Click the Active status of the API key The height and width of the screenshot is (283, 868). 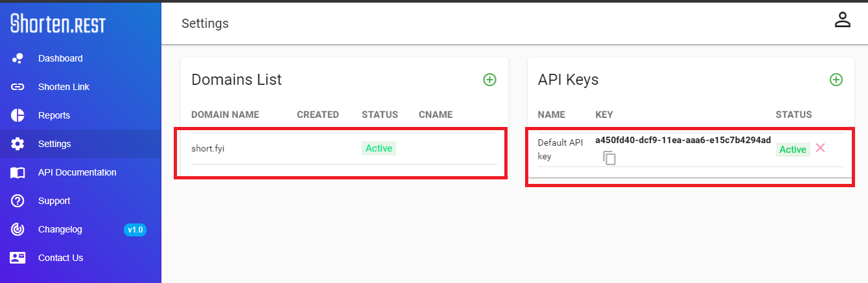point(793,150)
